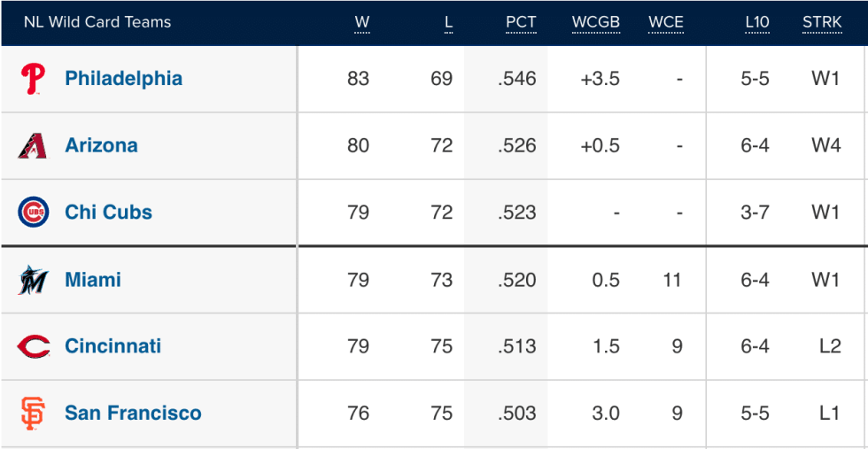Click the L10 column header

[x=757, y=23]
